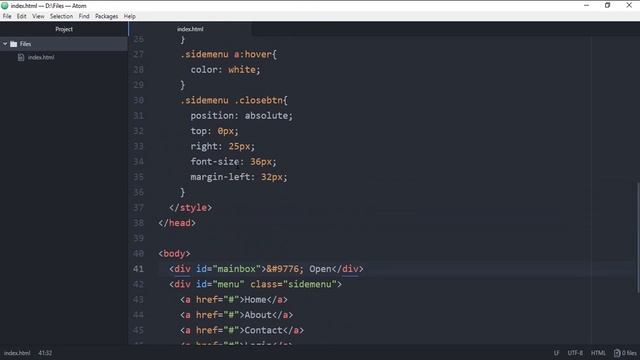This screenshot has width=640, height=360.
Task: Click the closing </style> tag
Action: [x=191, y=208]
